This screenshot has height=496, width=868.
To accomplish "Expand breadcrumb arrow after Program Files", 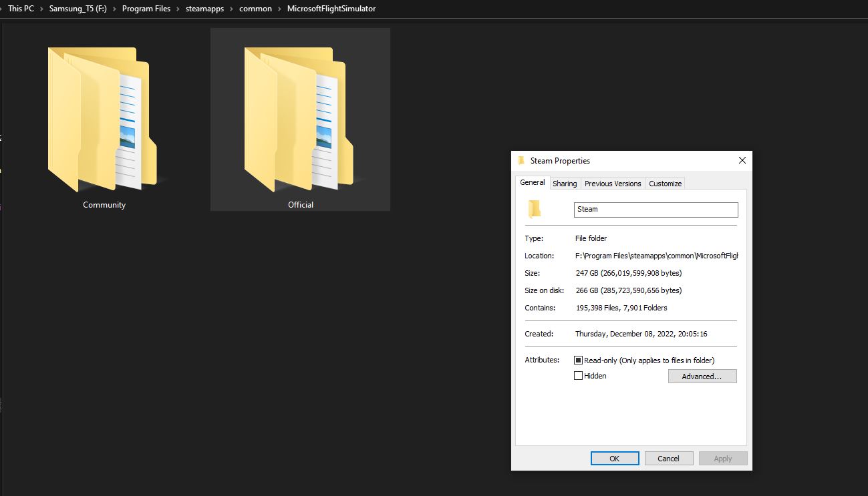I will pos(178,9).
